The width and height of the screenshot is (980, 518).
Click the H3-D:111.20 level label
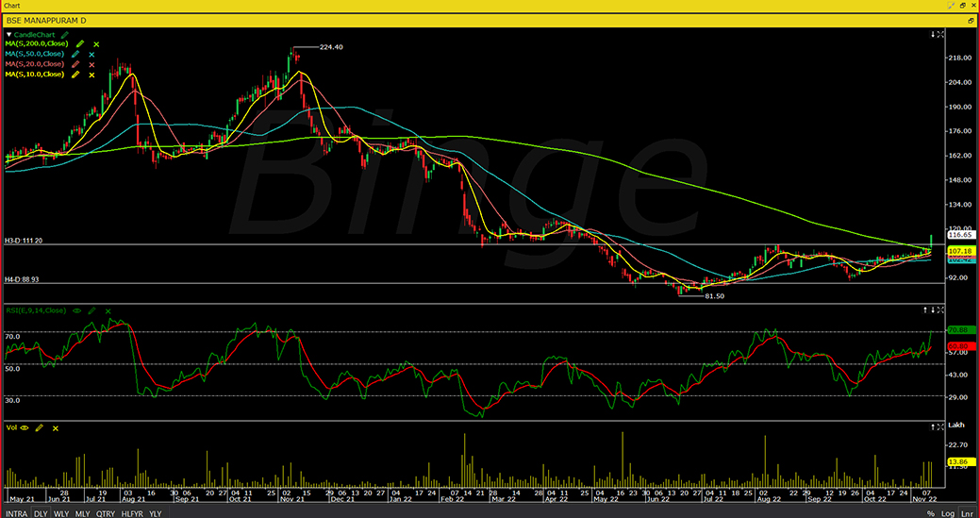[x=22, y=241]
